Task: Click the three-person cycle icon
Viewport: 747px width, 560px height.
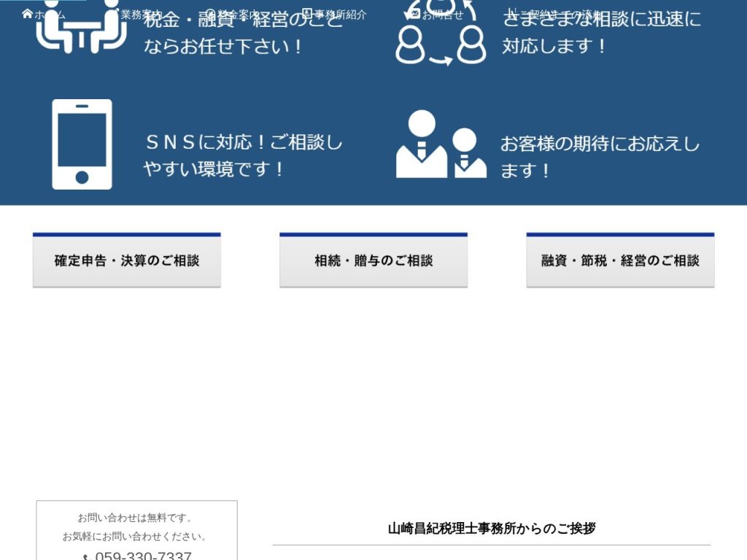Action: coord(441,32)
